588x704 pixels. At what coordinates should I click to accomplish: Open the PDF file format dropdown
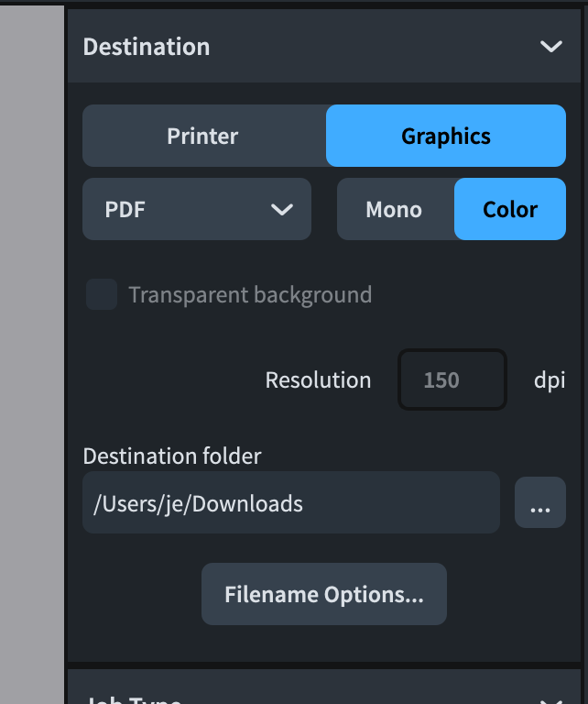[196, 210]
